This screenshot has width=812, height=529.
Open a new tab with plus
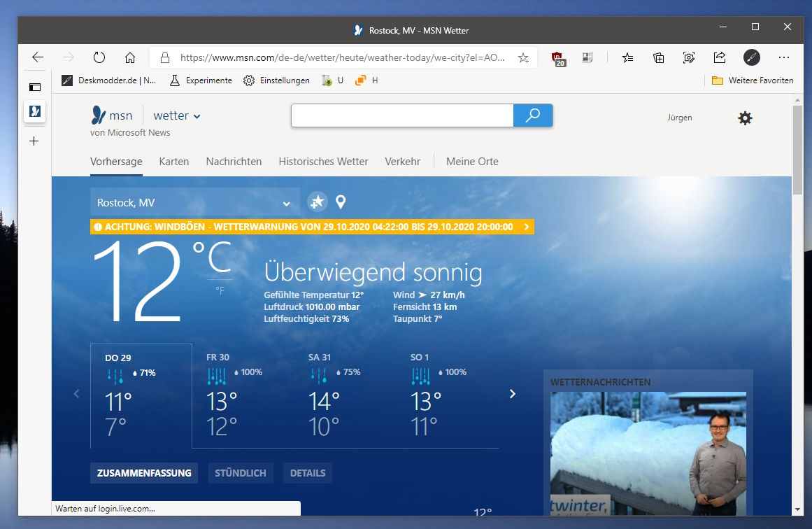tap(34, 141)
